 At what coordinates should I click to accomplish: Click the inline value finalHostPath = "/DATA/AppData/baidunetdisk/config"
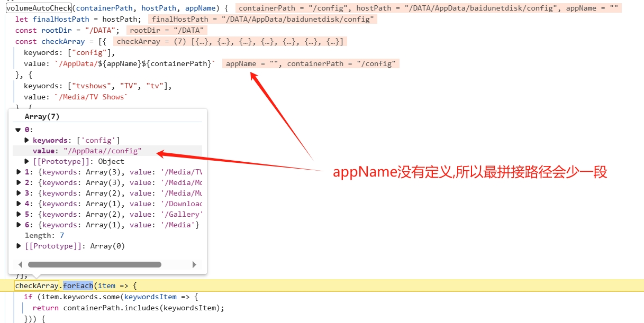click(x=262, y=19)
